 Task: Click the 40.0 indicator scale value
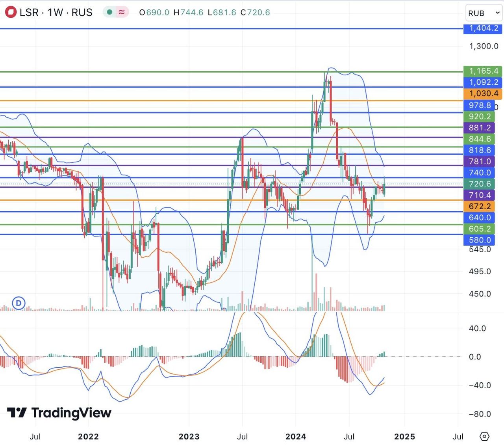click(477, 328)
